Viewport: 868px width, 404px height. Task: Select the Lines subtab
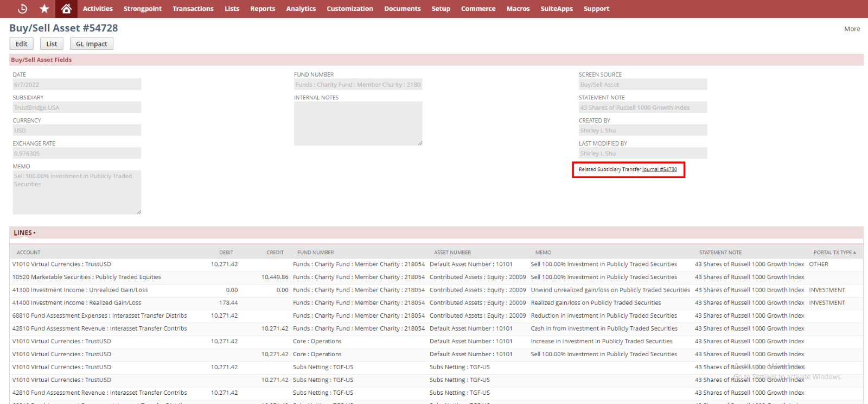pos(23,233)
